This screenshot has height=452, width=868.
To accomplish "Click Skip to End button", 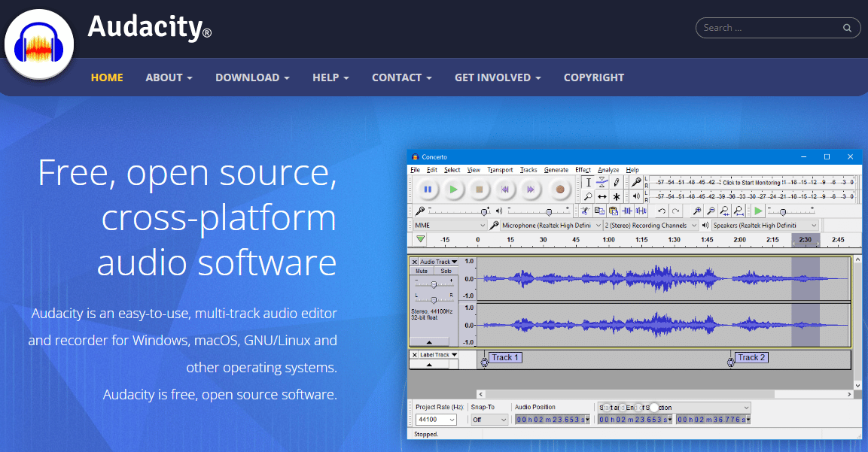I will tap(530, 190).
